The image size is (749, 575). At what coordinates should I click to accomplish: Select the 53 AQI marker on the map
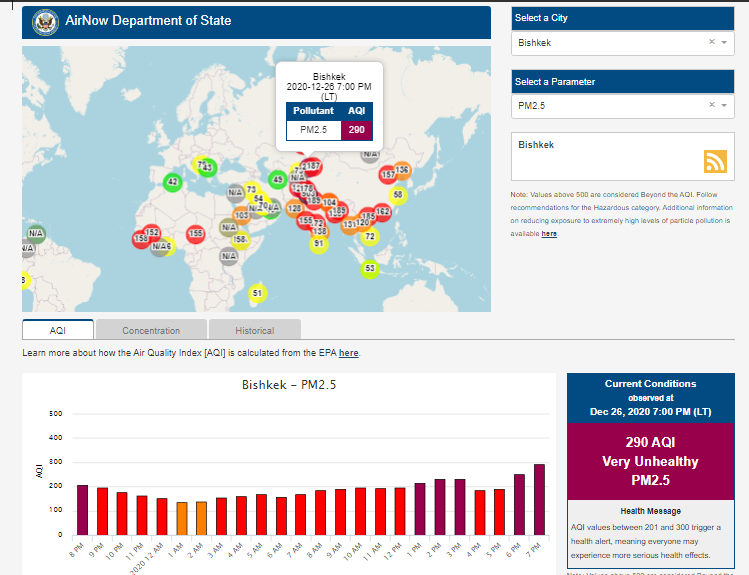(x=370, y=268)
